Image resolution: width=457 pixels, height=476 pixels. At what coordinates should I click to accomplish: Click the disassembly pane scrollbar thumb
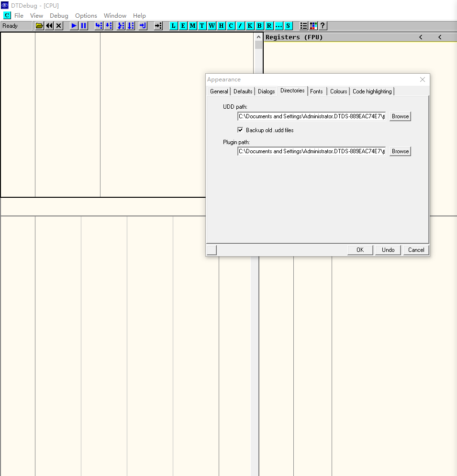pos(258,45)
